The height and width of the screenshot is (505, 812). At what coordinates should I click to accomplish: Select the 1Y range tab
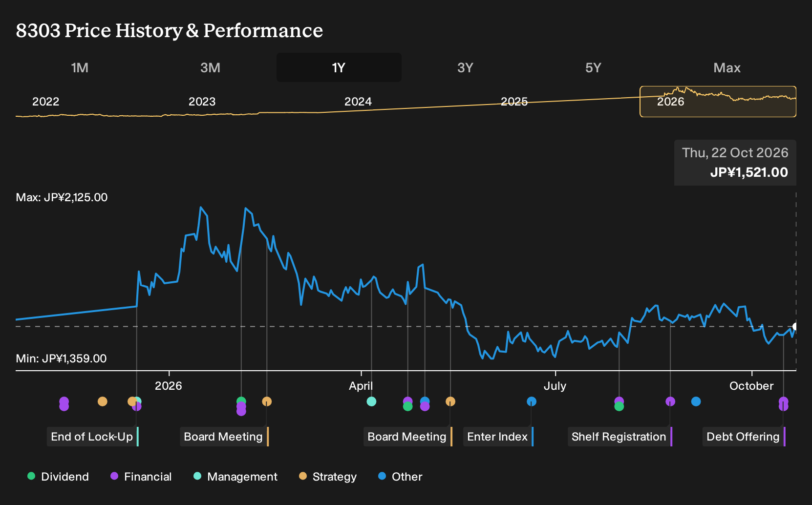(x=339, y=67)
